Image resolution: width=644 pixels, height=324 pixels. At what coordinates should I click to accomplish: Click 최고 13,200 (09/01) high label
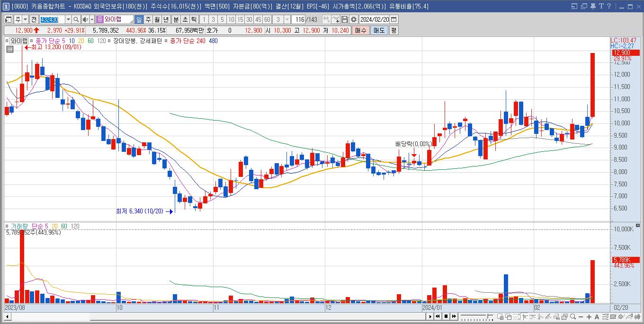(56, 47)
